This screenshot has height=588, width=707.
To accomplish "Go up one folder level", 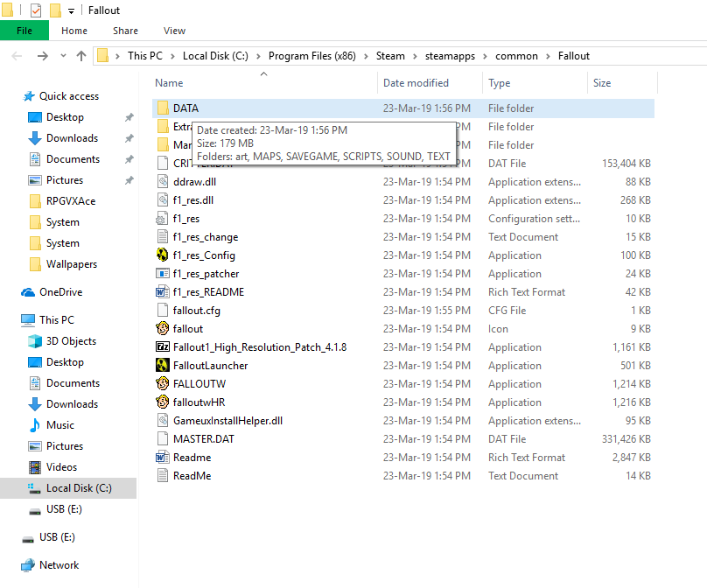I will (81, 56).
